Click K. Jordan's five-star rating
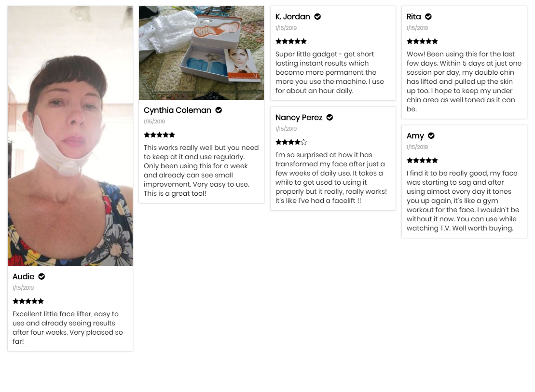This screenshot has width=535, height=392. pos(291,41)
